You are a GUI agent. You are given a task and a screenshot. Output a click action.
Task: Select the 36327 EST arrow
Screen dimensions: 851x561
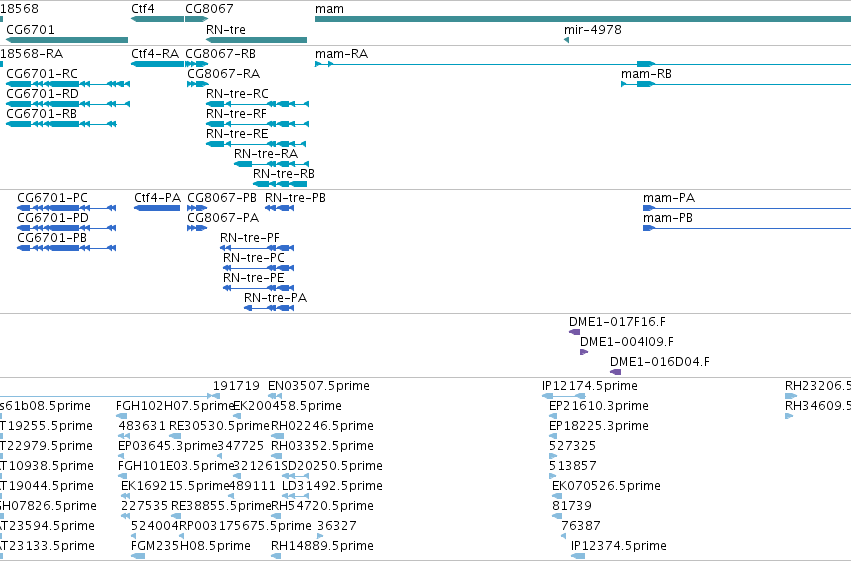pyautogui.click(x=320, y=537)
